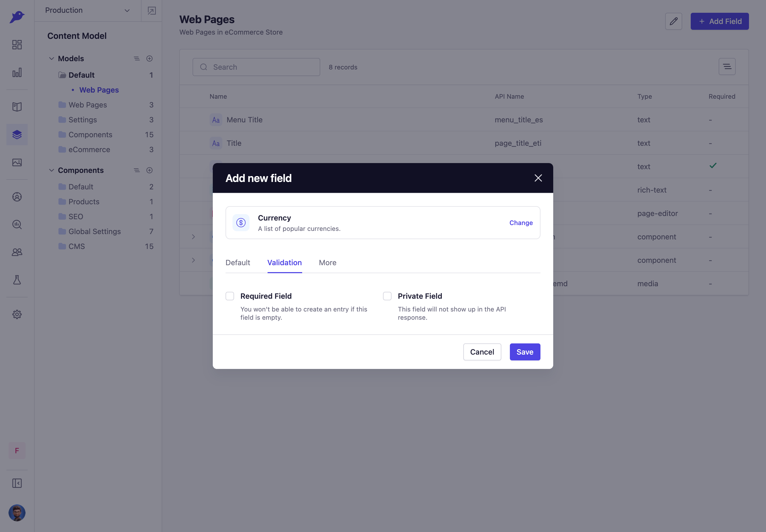The width and height of the screenshot is (766, 532).
Task: Click the pink F workspace badge
Action: (x=17, y=451)
